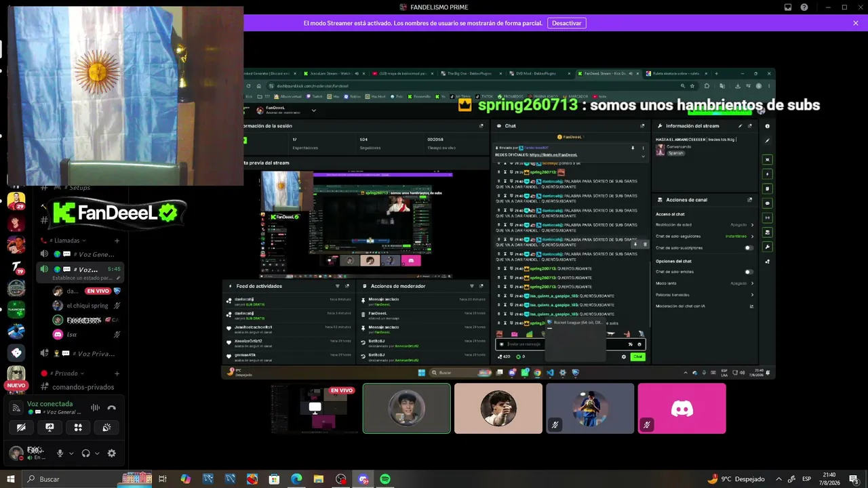Click the Discord taskbar icon
The image size is (868, 488).
[363, 479]
